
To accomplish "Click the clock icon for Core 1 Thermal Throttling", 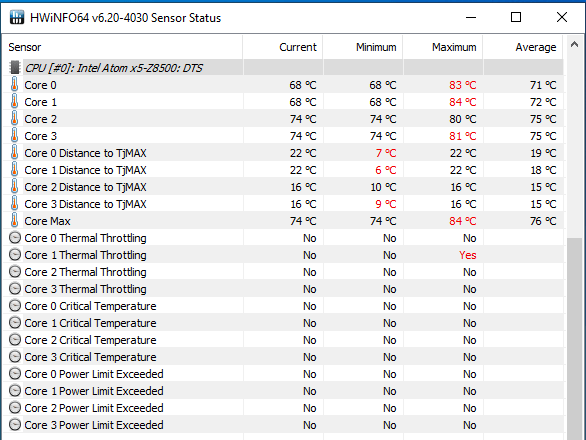I will 15,255.
